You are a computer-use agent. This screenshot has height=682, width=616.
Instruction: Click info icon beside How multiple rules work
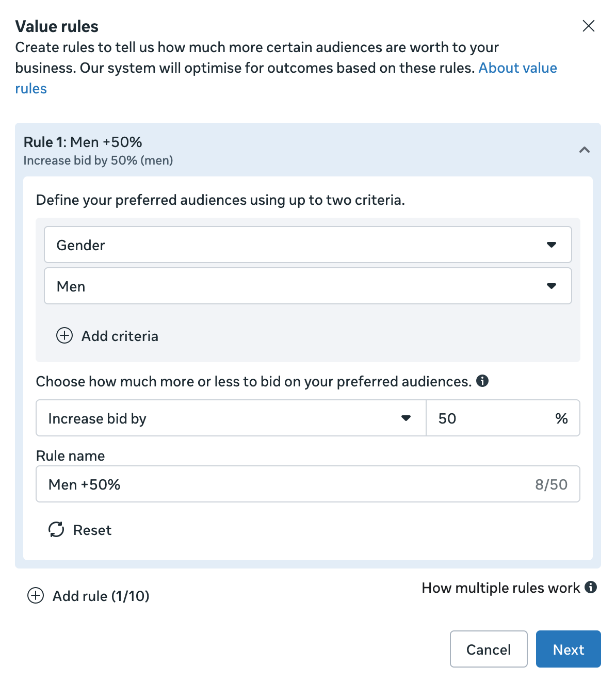click(591, 587)
